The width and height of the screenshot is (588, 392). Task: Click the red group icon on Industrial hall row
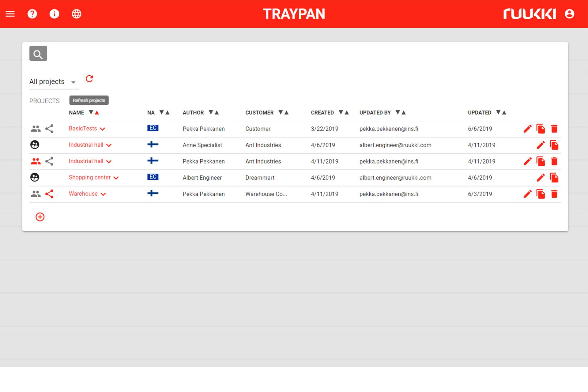36,161
